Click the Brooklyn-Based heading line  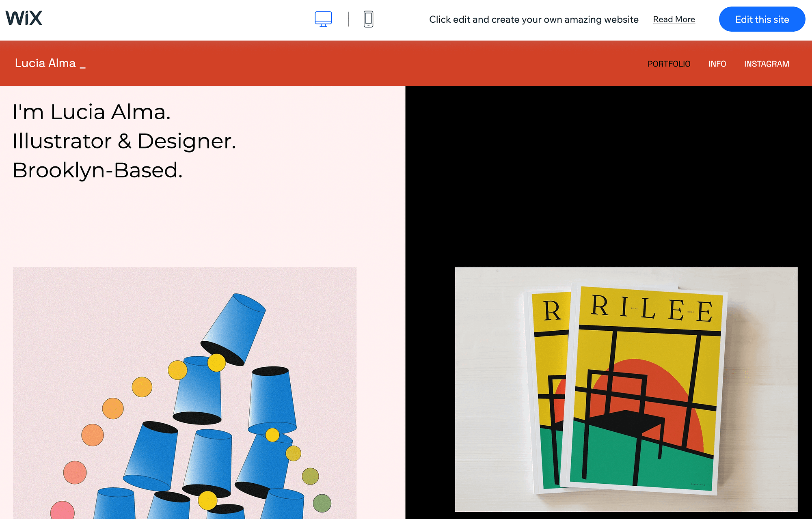(x=97, y=170)
